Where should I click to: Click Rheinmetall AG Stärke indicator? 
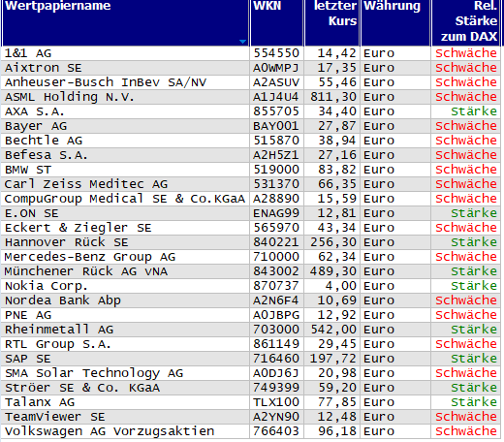click(x=474, y=330)
